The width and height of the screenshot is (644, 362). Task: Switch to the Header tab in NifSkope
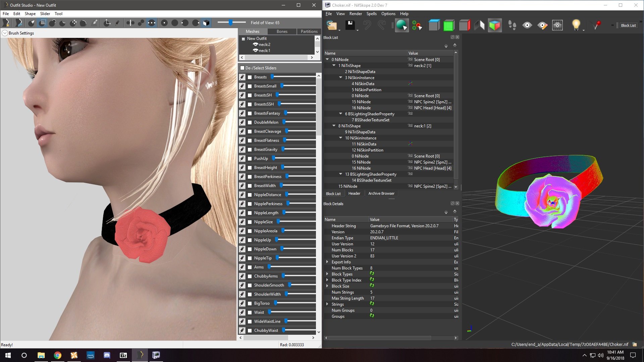tap(354, 193)
